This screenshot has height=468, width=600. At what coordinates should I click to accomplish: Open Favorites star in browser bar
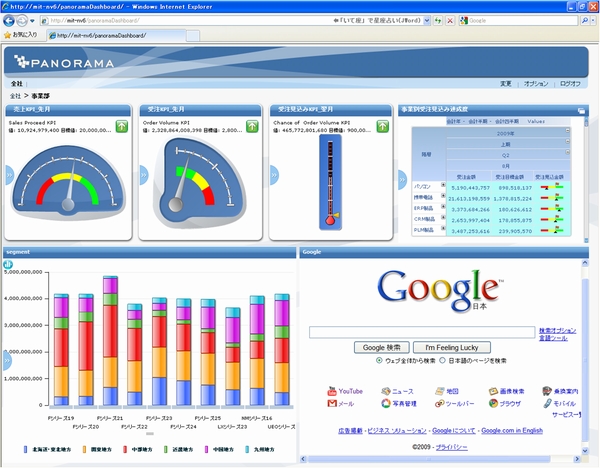pyautogui.click(x=7, y=35)
